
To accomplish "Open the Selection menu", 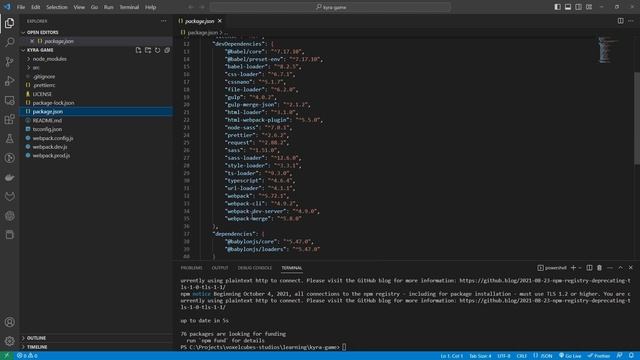I will click(57, 7).
